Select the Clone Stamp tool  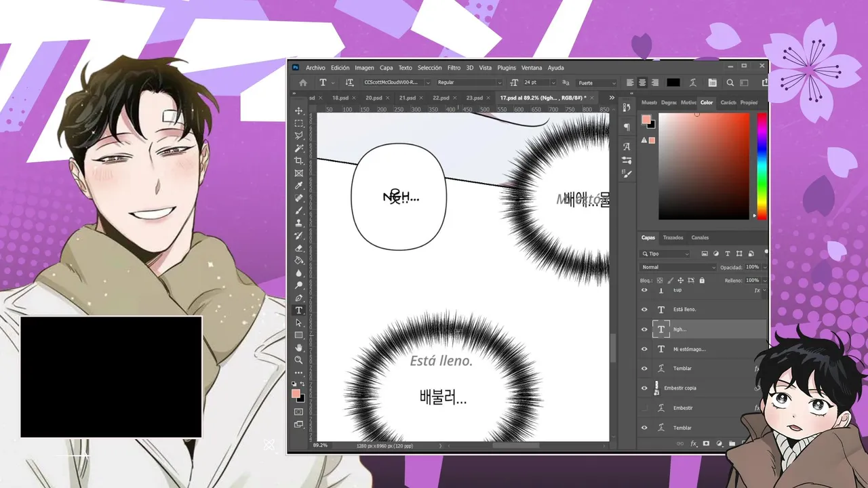pos(298,222)
